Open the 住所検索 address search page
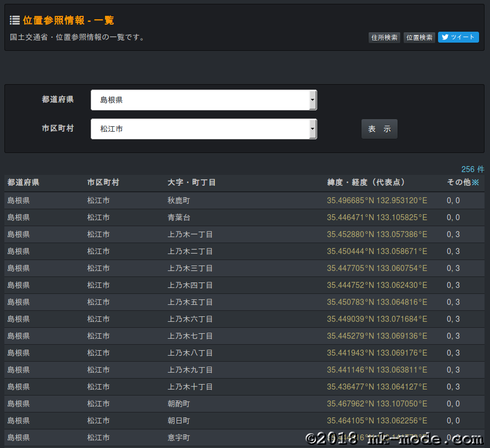The width and height of the screenshot is (490, 448). point(384,38)
